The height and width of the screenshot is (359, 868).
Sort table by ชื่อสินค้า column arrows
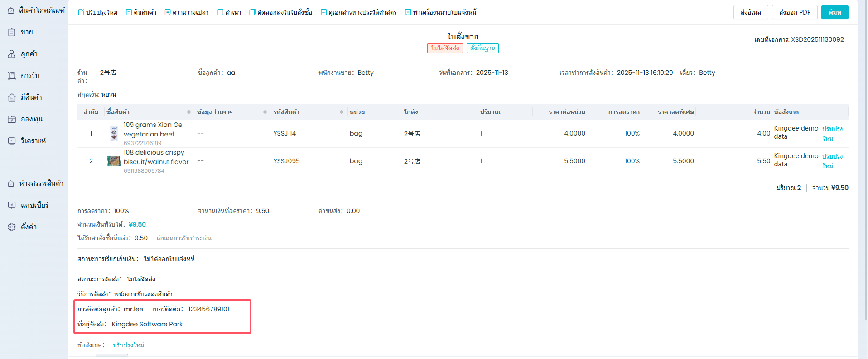(x=189, y=112)
